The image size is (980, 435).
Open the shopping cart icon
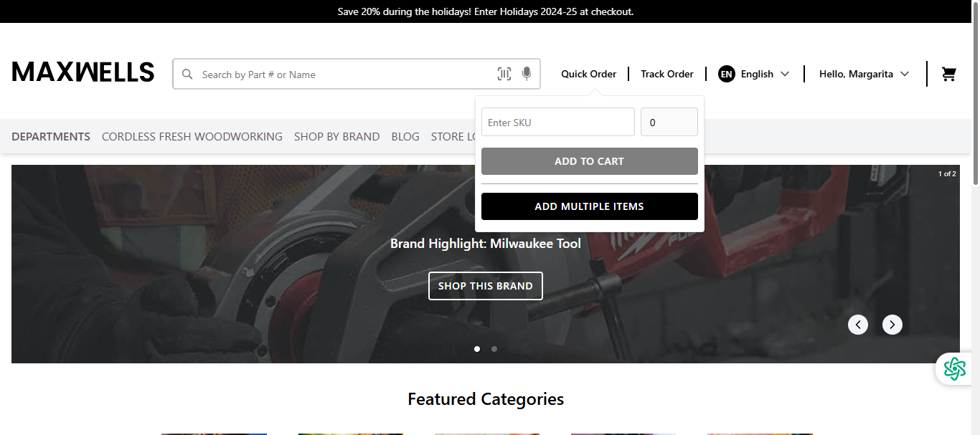pyautogui.click(x=949, y=74)
